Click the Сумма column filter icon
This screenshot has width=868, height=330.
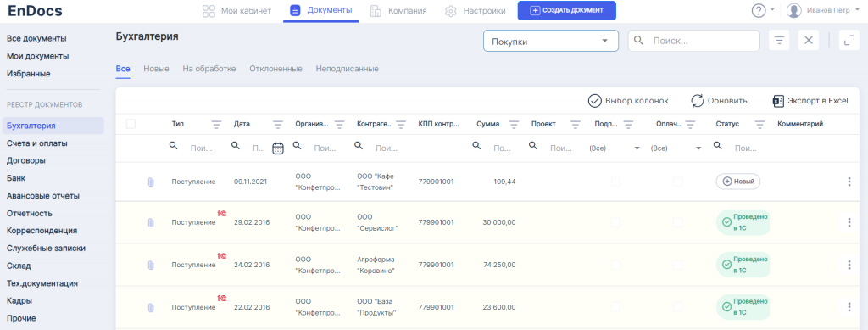pyautogui.click(x=514, y=125)
